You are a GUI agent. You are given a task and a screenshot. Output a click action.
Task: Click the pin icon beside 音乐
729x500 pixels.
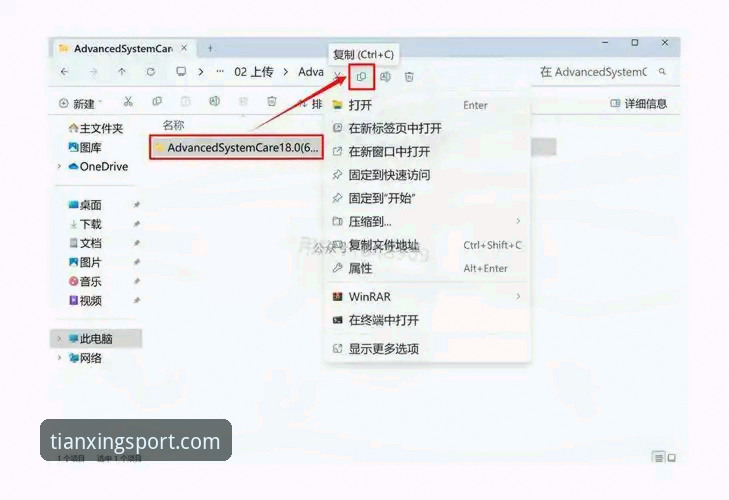click(x=137, y=281)
